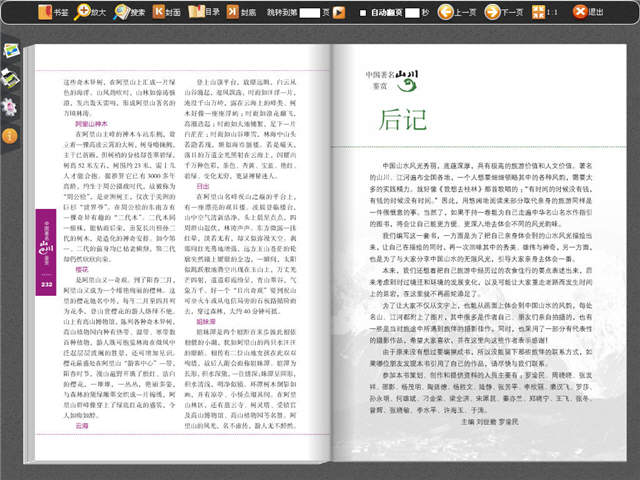
Task: Set the 1:1 view scale
Action: click(x=544, y=12)
